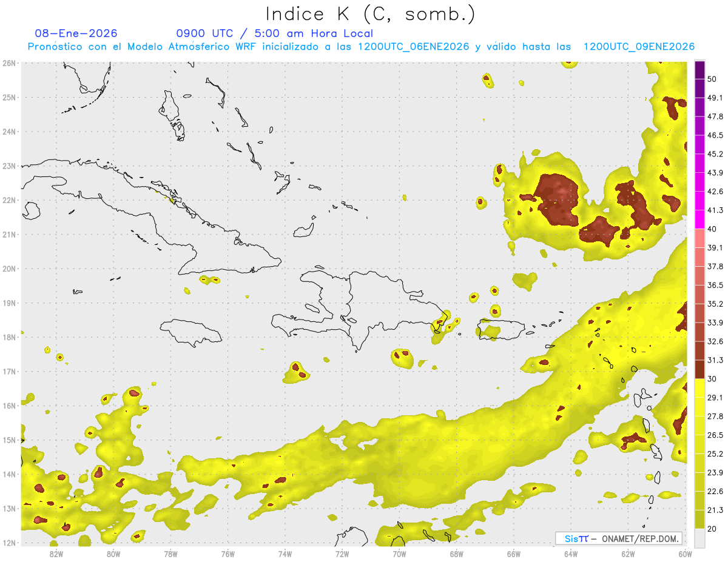Click the latitude label "24N"

pyautogui.click(x=8, y=132)
